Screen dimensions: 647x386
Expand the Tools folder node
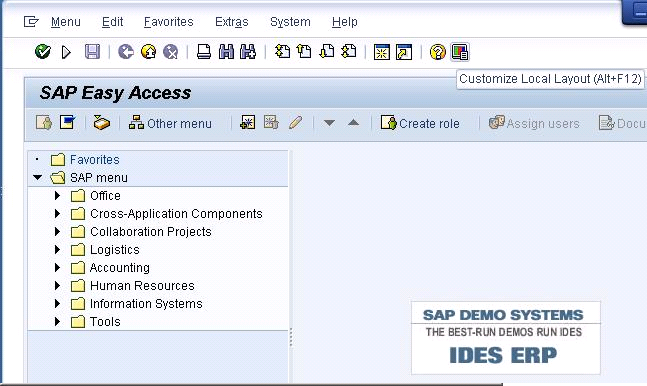(x=57, y=321)
